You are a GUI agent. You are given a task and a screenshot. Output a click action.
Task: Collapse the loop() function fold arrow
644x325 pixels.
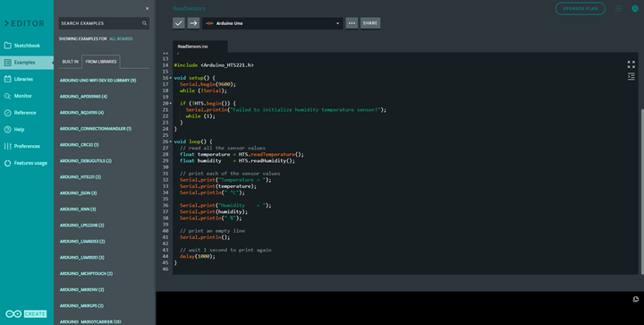point(171,141)
